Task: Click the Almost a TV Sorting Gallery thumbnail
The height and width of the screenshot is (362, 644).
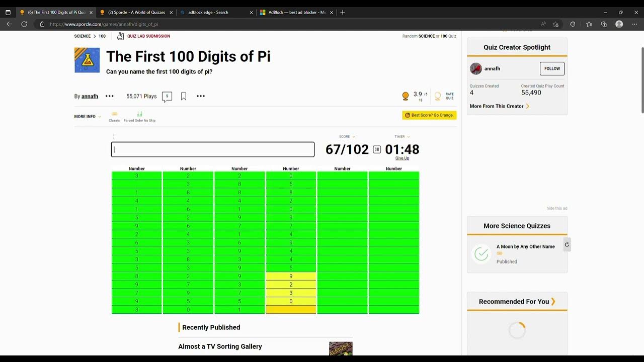Action: click(x=341, y=348)
